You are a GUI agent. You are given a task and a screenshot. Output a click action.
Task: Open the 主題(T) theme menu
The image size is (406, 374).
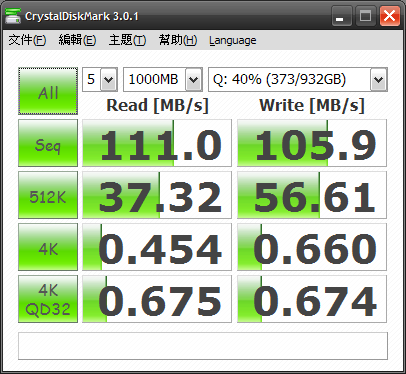[127, 40]
